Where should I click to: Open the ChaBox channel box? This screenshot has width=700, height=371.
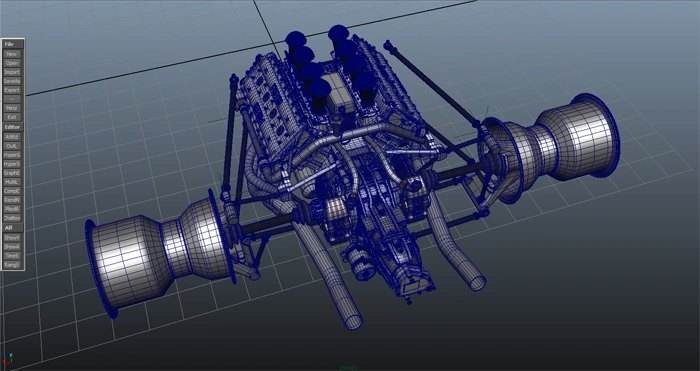click(12, 218)
